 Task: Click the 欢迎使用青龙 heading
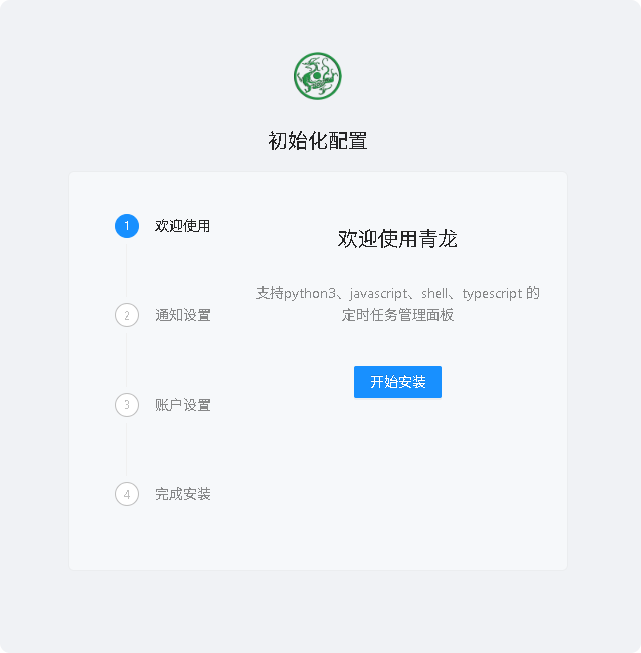(398, 239)
